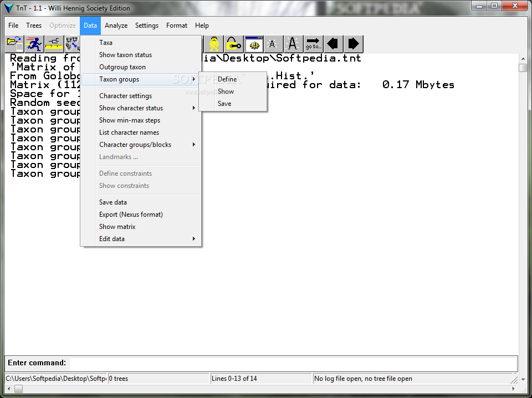This screenshot has height=398, width=532.
Task: Select List character names
Action: (141, 132)
